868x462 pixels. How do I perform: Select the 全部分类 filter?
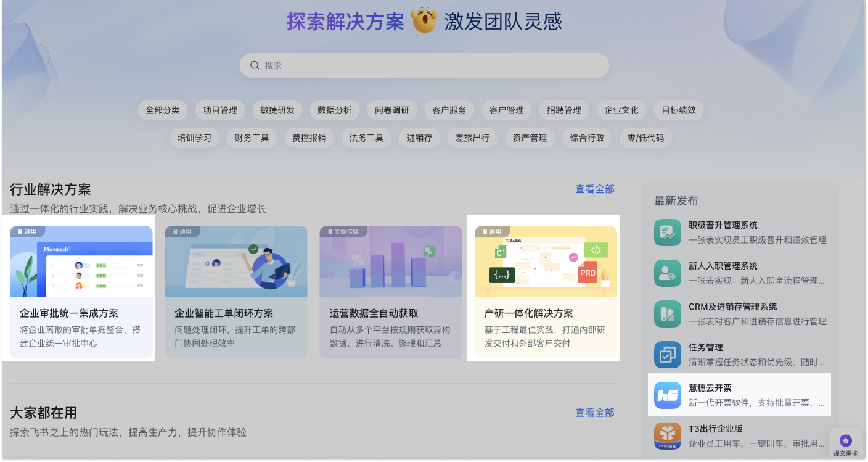coord(162,110)
